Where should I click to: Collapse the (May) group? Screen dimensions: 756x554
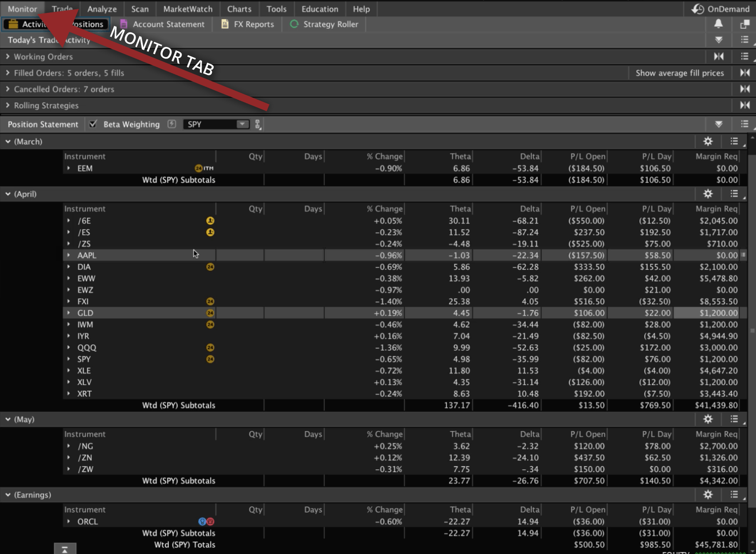(8, 419)
